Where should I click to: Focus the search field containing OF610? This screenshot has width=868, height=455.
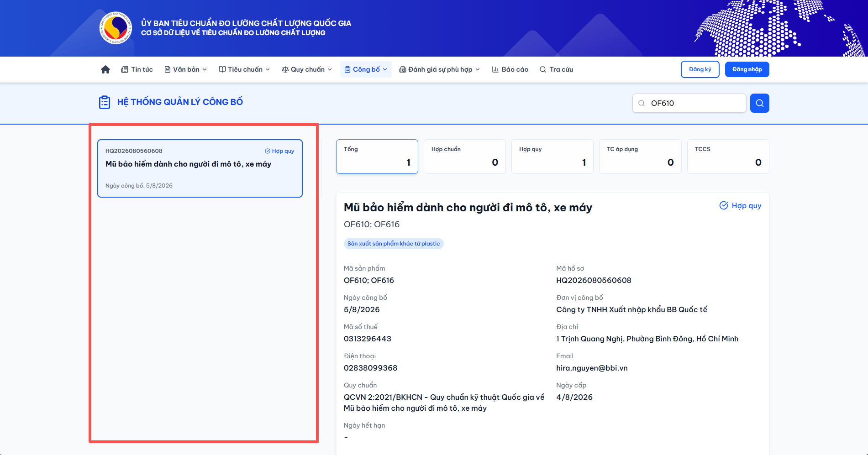click(x=689, y=103)
